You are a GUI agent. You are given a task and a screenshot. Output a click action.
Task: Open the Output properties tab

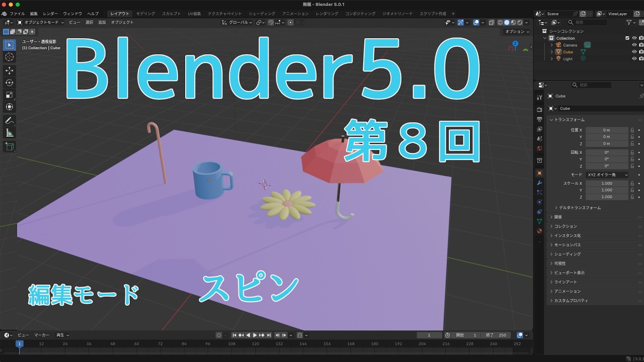(x=539, y=119)
